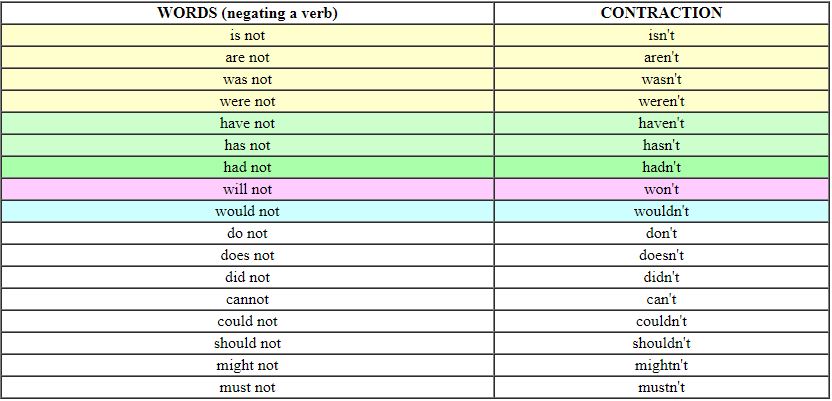Screen dimensions: 832x401
Task: Click the "WORDS (negating a verb)" column header
Action: (247, 13)
